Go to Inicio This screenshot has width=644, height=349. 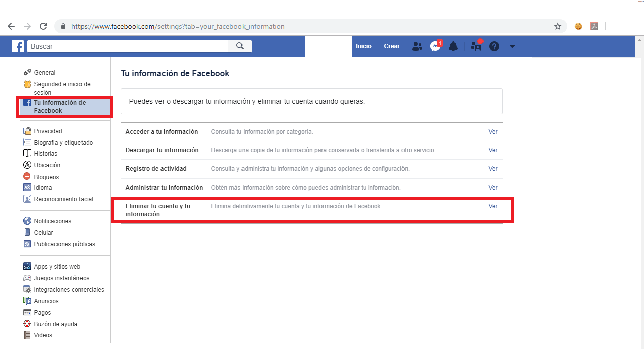pyautogui.click(x=363, y=46)
